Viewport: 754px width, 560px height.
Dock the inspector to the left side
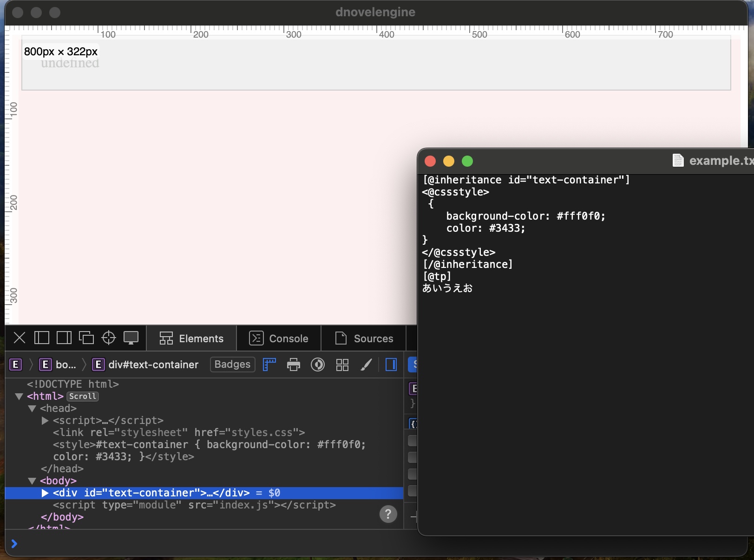coord(42,338)
